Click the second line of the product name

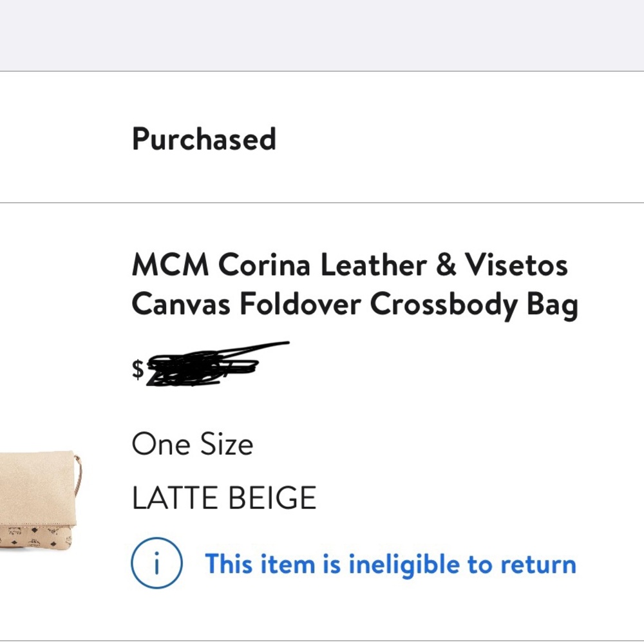click(355, 304)
